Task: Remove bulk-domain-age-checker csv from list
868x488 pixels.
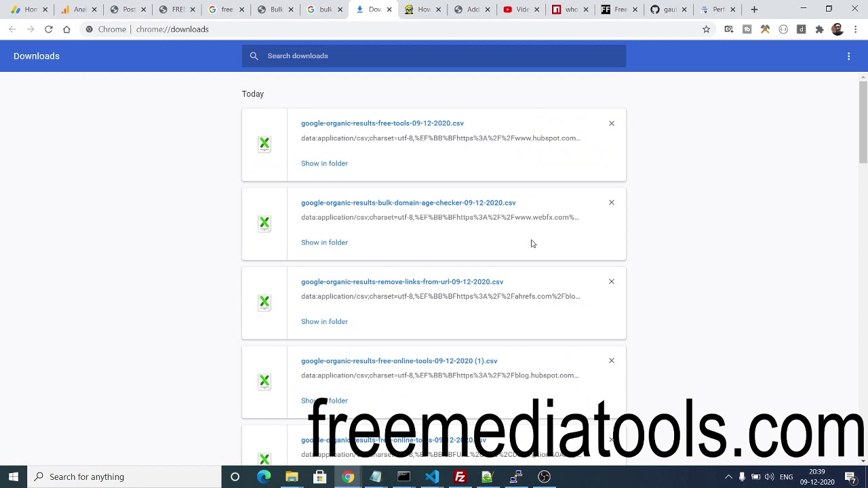Action: coord(611,203)
